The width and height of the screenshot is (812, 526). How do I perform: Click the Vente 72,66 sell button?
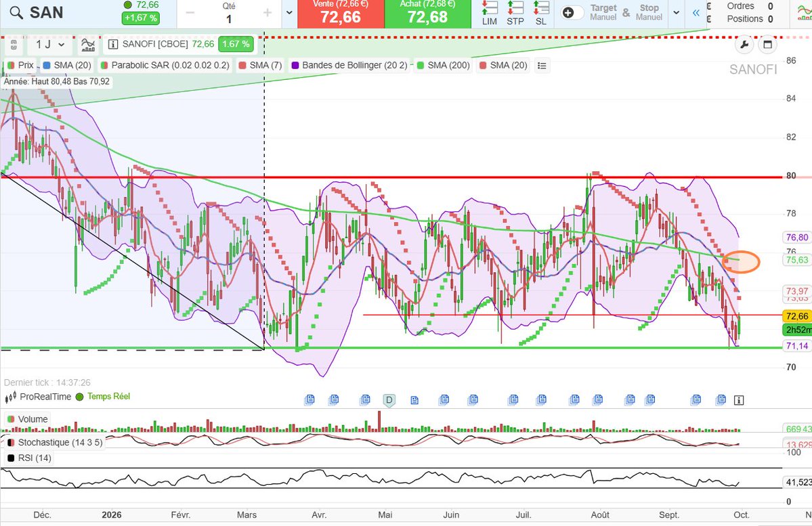[x=341, y=14]
